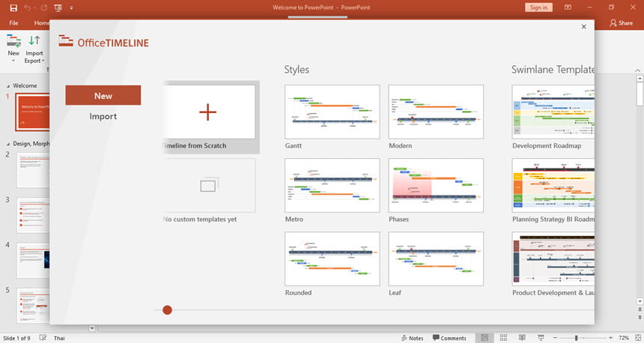Switch to Slide Sorter view icon
This screenshot has width=644, height=343.
click(x=503, y=338)
